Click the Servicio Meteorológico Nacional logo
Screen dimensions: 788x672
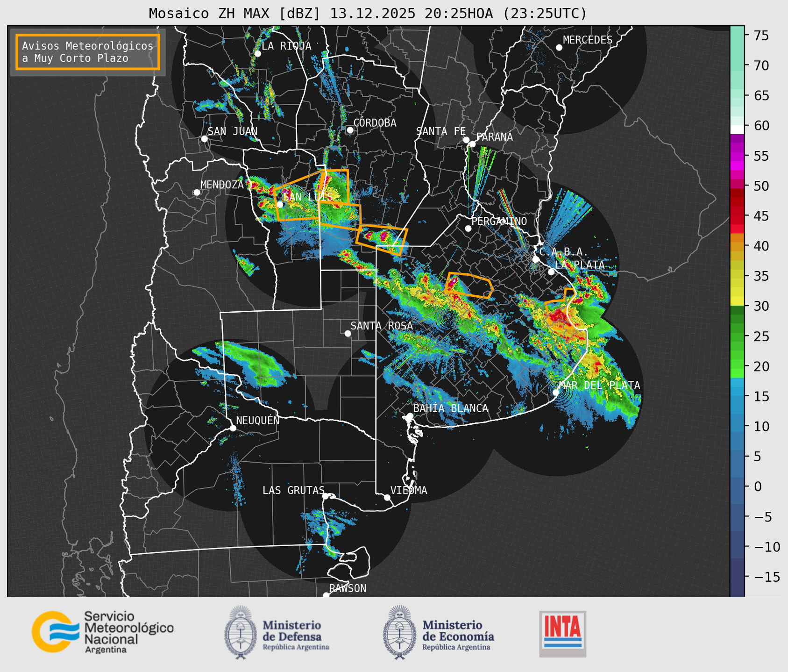pos(103,632)
